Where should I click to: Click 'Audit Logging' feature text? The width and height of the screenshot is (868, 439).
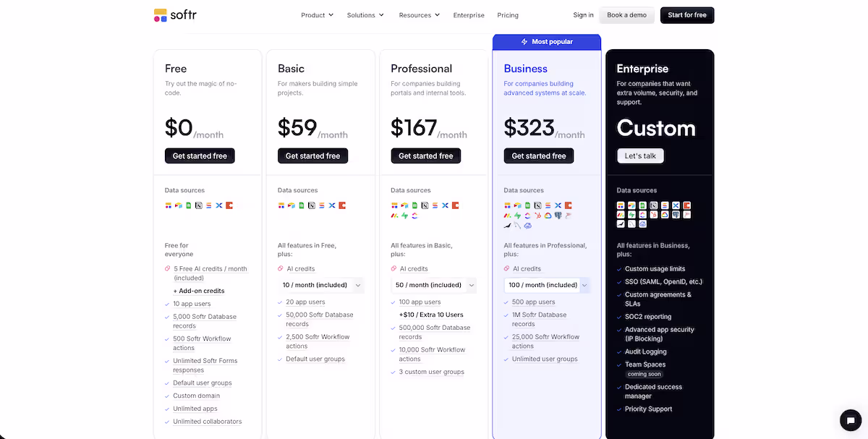click(646, 351)
